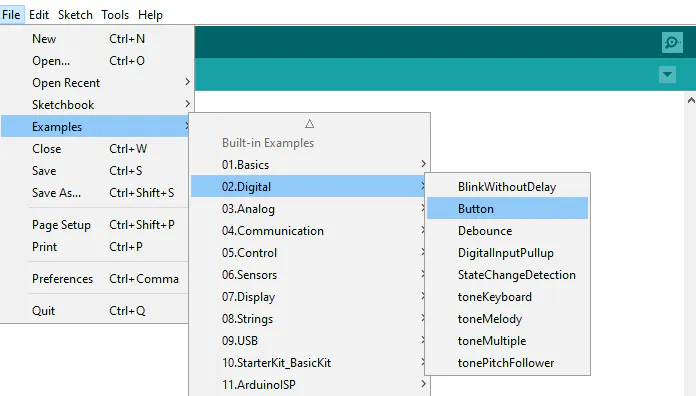The image size is (696, 396).
Task: Select the Examples menu entry
Action: [95, 127]
